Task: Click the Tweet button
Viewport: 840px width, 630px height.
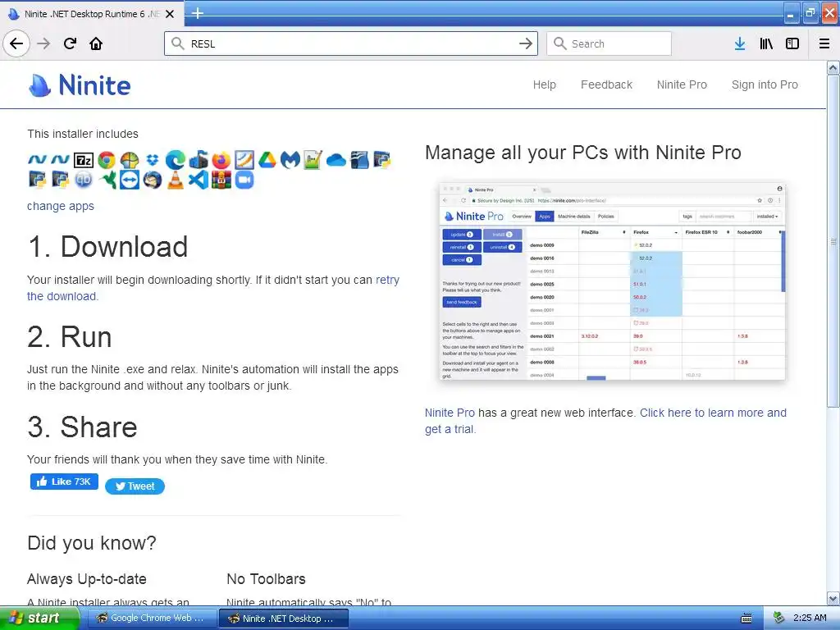Action: tap(135, 486)
